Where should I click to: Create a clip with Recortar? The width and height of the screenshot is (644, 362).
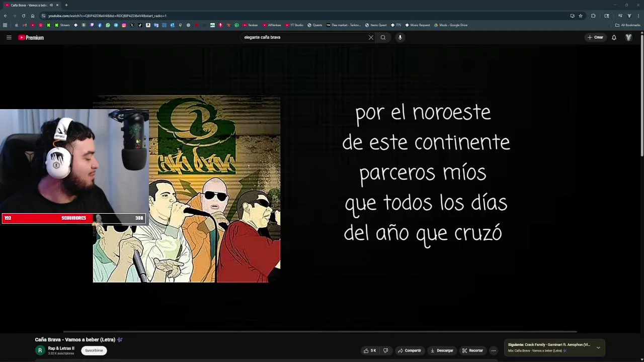point(473,350)
